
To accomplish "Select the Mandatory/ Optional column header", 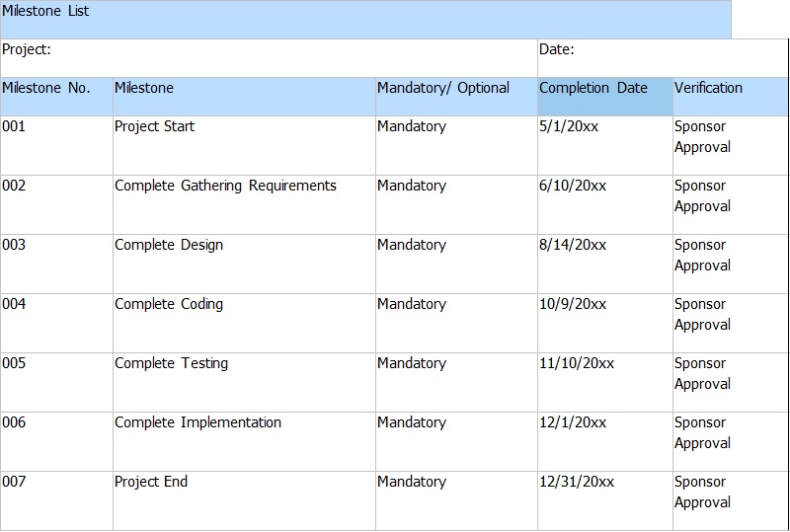I will point(456,97).
